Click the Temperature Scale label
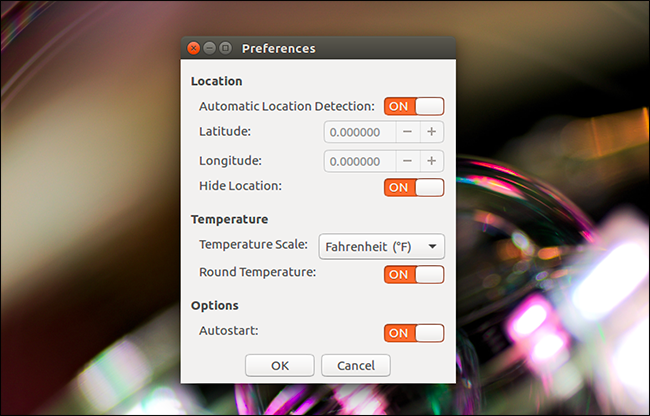 [x=253, y=244]
